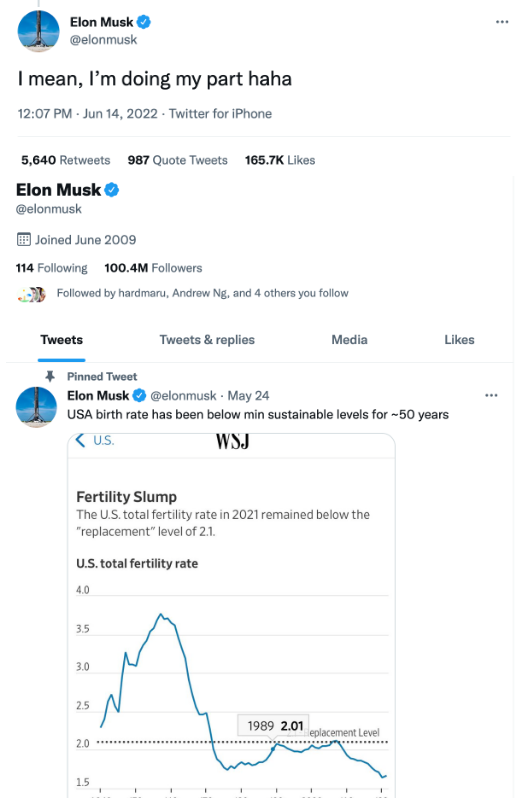View the 987 Quote Tweets
Screen dimensions: 515x803
(178, 160)
